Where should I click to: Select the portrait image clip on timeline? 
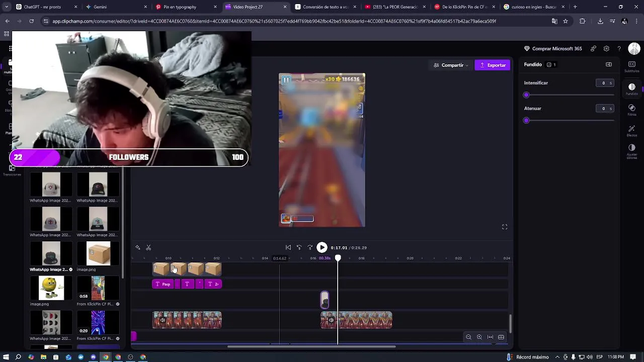coord(325,300)
